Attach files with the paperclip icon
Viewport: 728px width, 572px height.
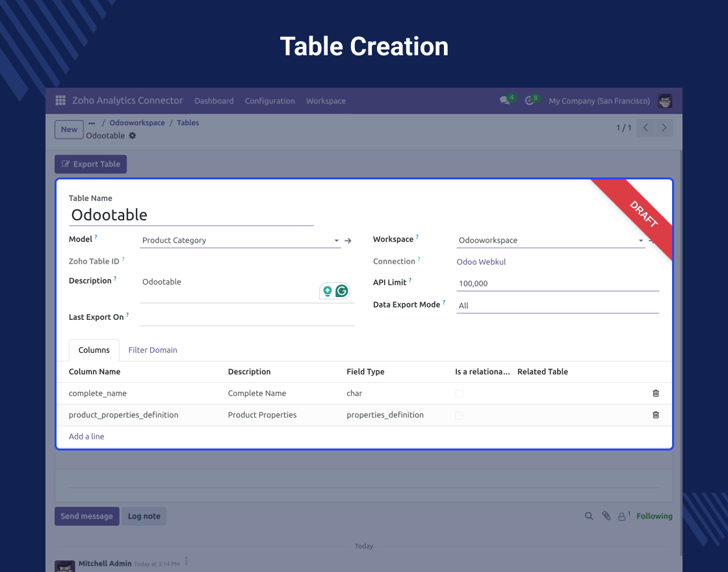tap(606, 516)
